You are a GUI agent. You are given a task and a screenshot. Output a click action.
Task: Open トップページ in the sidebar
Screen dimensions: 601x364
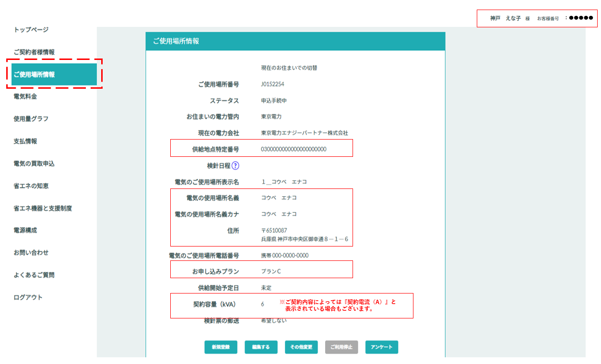click(x=31, y=30)
